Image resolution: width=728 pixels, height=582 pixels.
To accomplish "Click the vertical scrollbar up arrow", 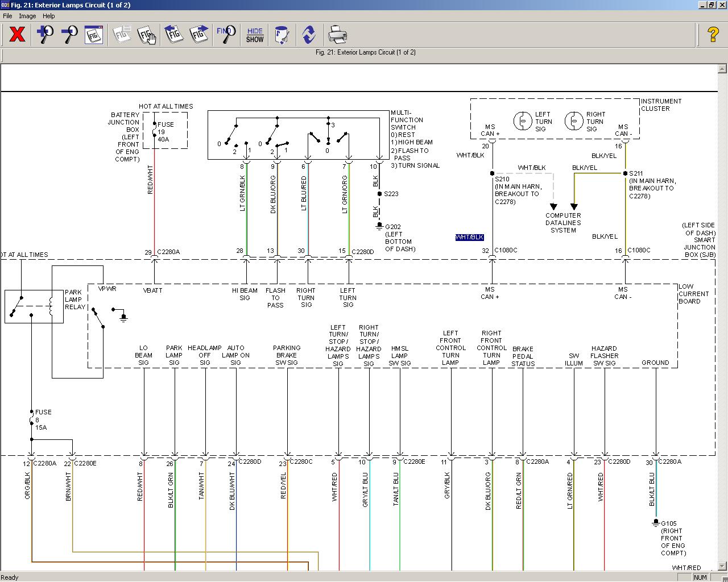I will [x=722, y=69].
